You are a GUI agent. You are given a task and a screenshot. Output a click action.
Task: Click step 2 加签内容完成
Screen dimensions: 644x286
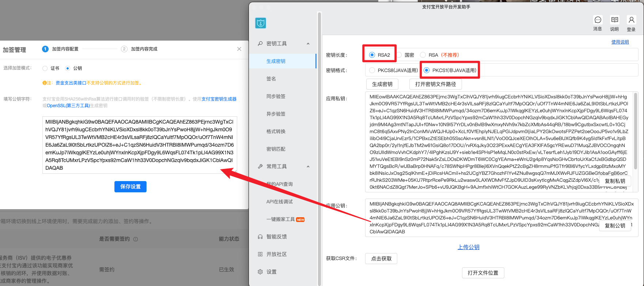click(x=139, y=49)
